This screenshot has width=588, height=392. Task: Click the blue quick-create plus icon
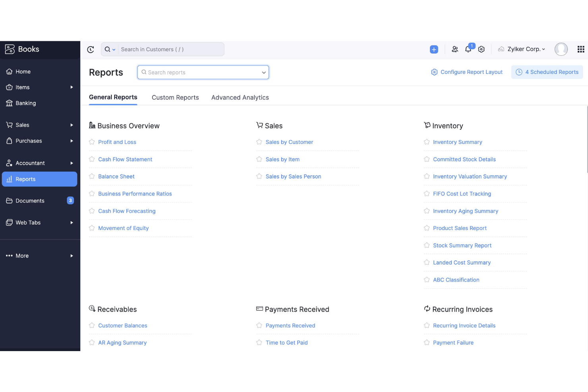tap(434, 49)
